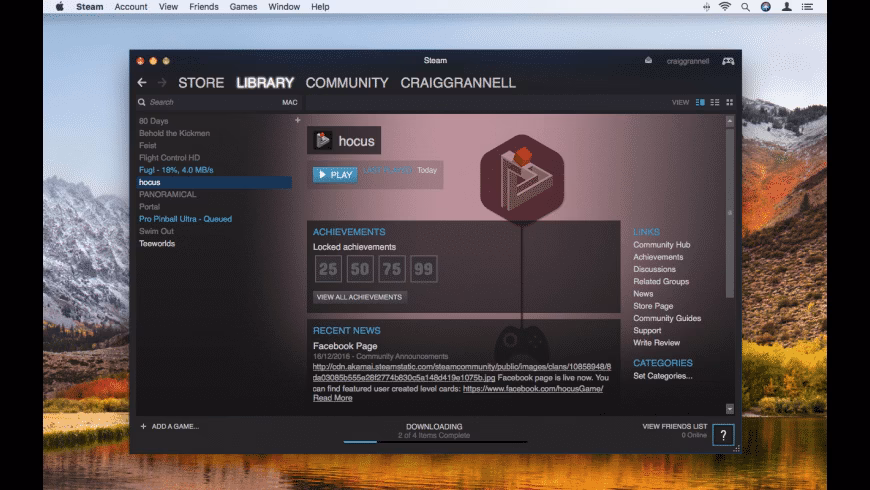Click ADD A GAME button
Viewport: 870px width, 490px height.
pos(170,426)
